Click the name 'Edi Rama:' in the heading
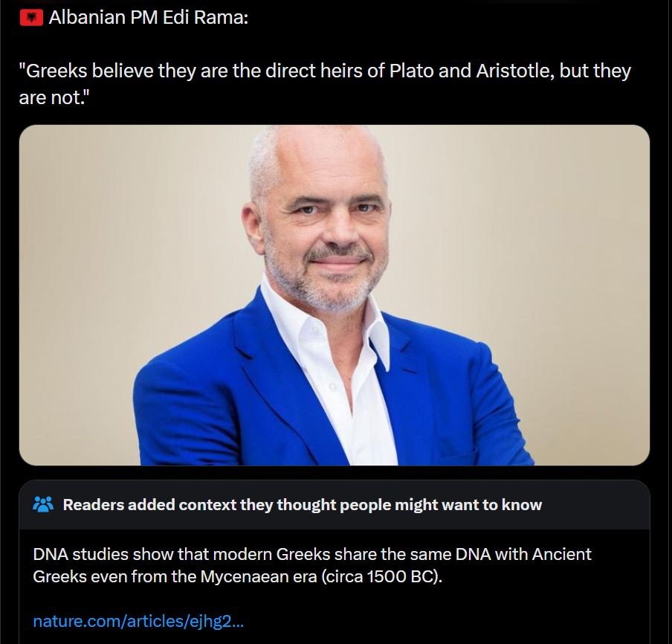 206,18
